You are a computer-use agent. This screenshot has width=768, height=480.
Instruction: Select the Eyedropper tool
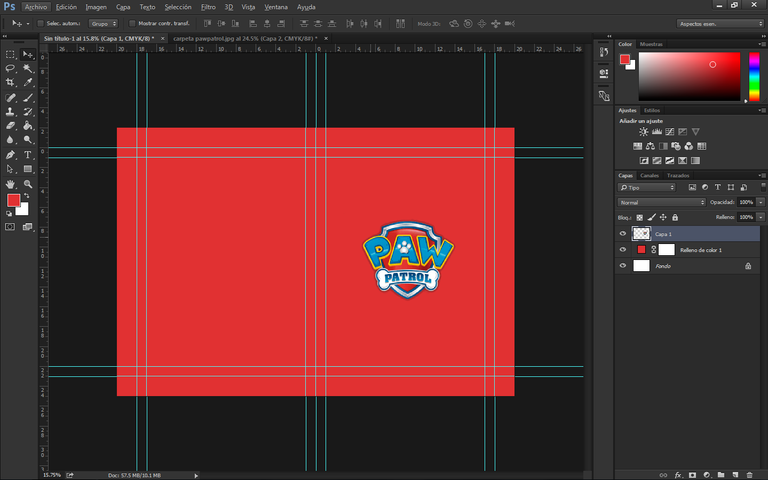(28, 82)
